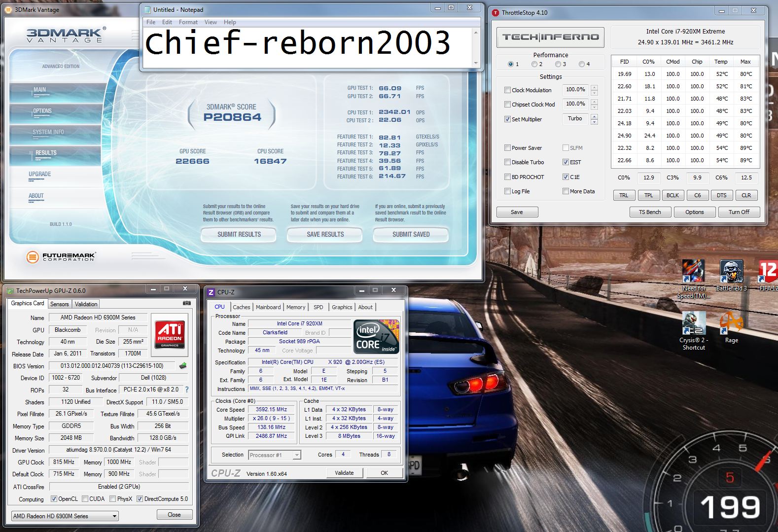Click the GPU-Z title bar icon
This screenshot has height=532, width=778.
[10, 291]
